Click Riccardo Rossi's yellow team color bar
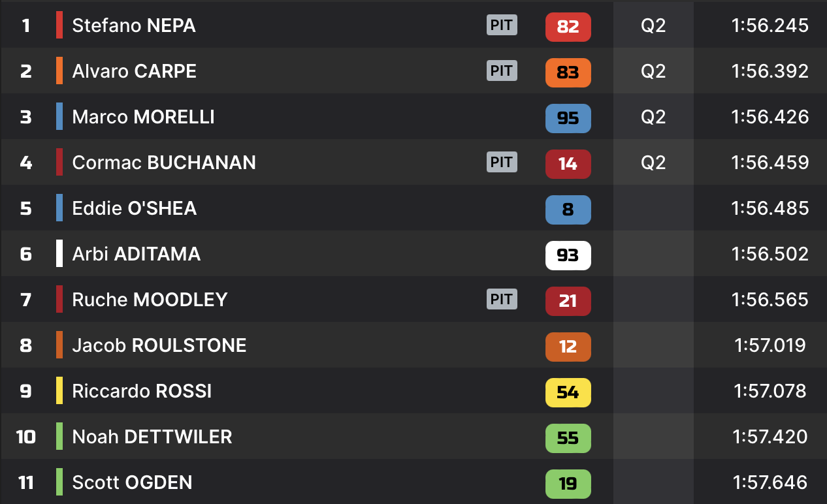Viewport: 827px width, 504px height. coord(59,391)
